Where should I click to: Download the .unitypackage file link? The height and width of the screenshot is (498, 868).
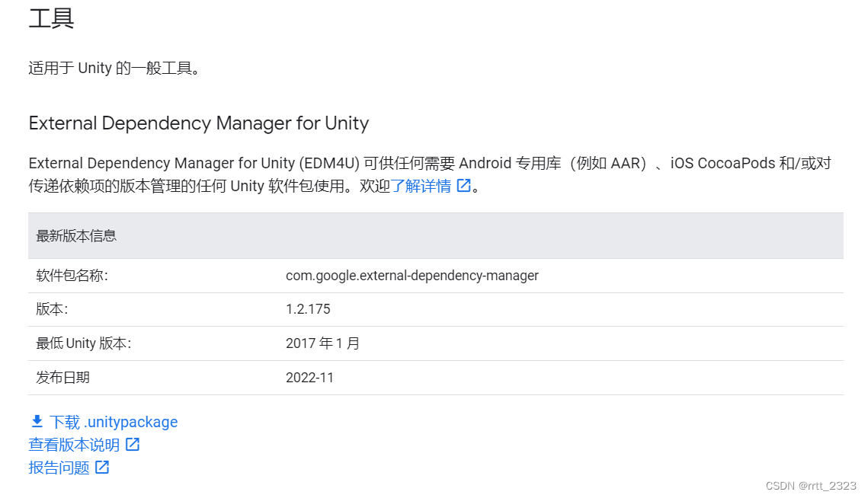[114, 422]
